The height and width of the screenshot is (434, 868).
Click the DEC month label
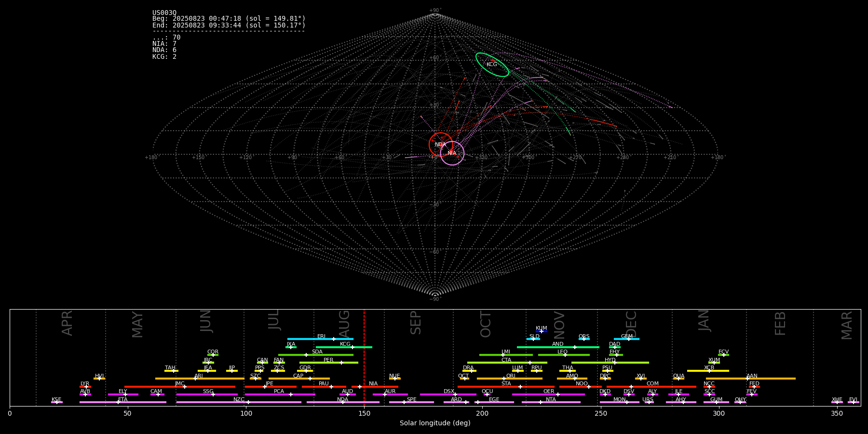[631, 324]
